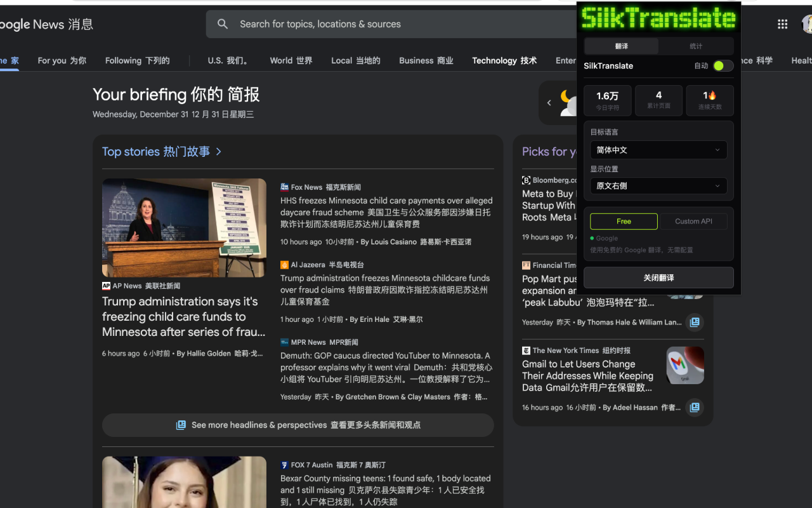The width and height of the screenshot is (812, 508).
Task: Select the World 世界 news tab
Action: pos(291,60)
